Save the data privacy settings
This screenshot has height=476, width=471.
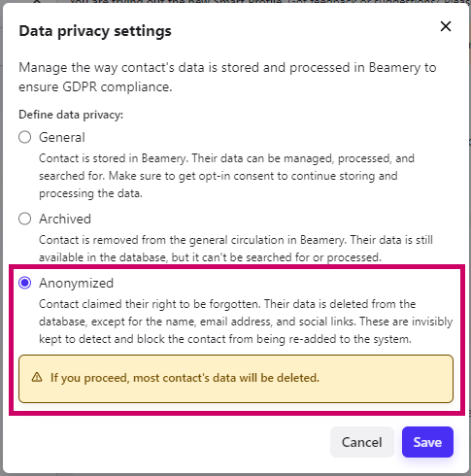427,442
